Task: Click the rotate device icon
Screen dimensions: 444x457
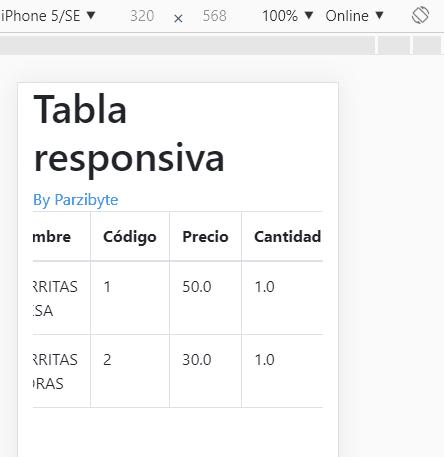Action: (x=420, y=16)
